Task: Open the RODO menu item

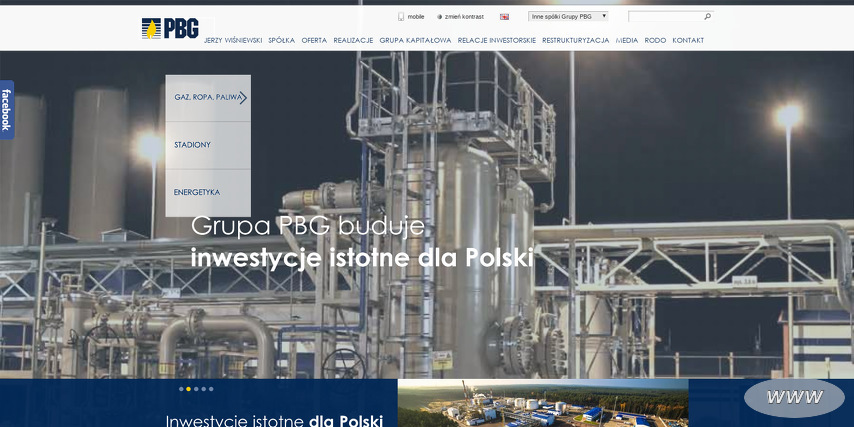Action: [655, 40]
